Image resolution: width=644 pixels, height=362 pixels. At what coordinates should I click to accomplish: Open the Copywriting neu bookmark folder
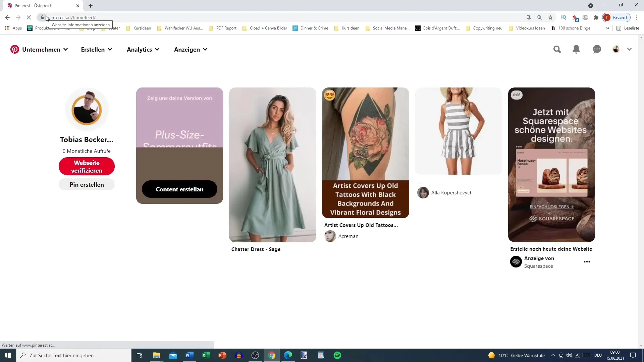(x=484, y=28)
